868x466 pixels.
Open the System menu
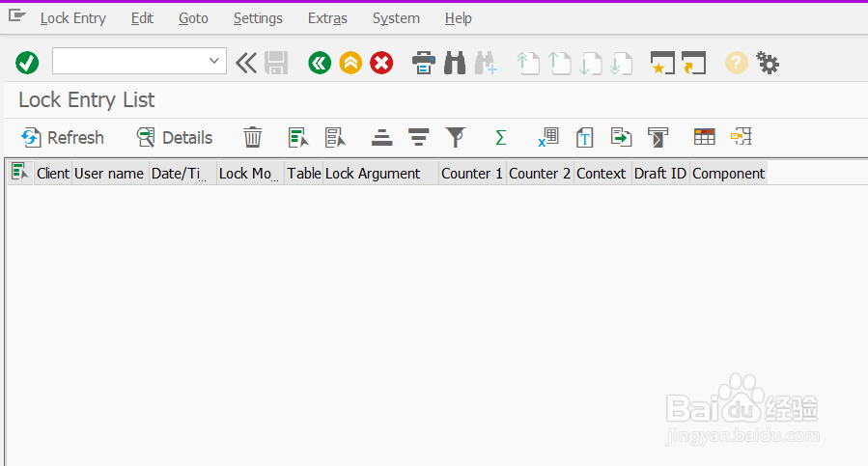click(x=396, y=18)
